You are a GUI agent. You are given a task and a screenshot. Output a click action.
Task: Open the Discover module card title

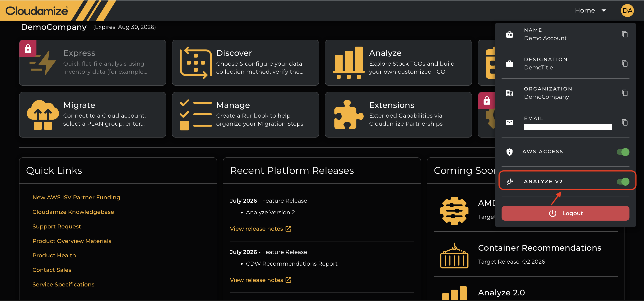click(234, 53)
